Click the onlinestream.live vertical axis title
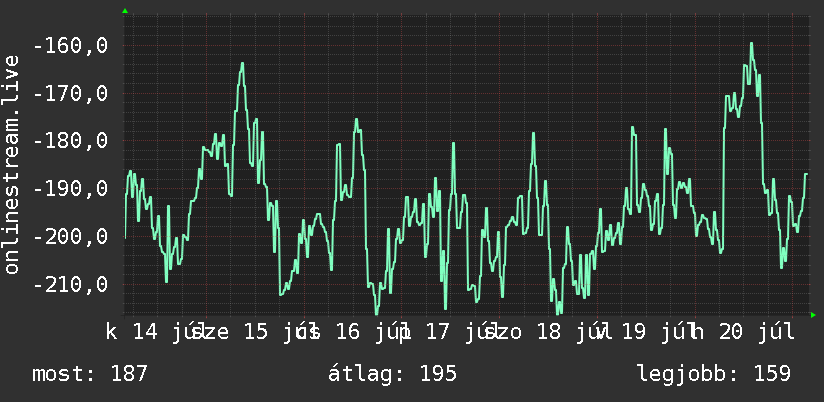824x402 pixels. pos(11,164)
